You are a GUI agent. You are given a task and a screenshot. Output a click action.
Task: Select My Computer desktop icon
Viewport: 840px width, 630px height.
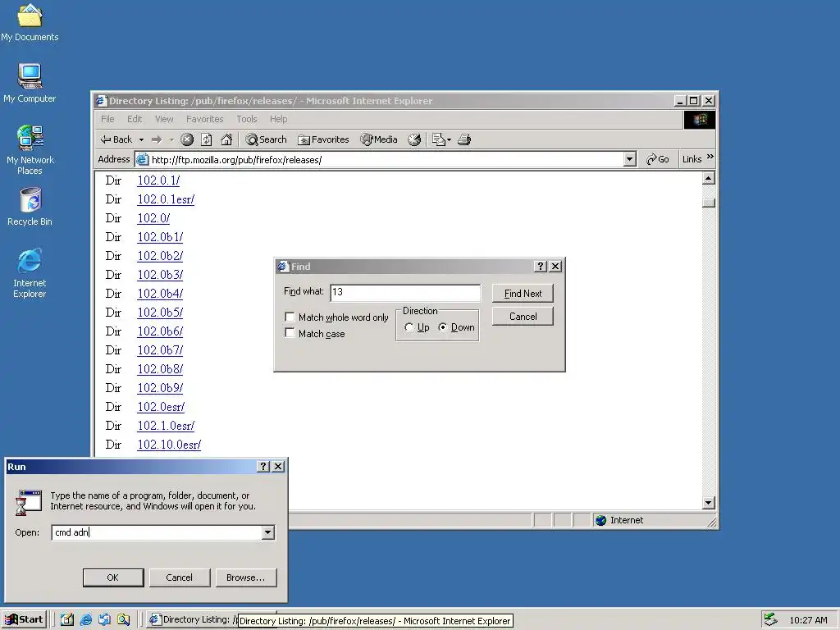click(30, 83)
